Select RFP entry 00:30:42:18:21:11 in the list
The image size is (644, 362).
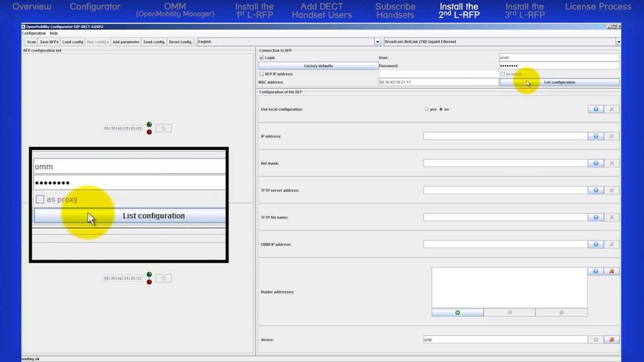123,278
